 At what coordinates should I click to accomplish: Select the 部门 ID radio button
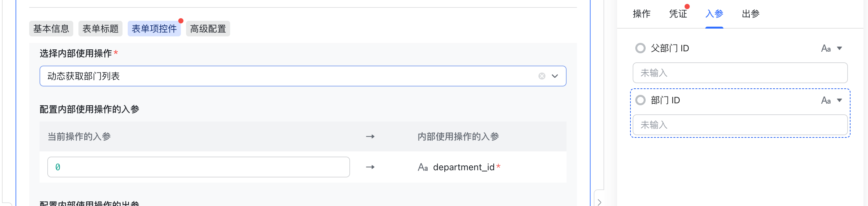(x=640, y=100)
